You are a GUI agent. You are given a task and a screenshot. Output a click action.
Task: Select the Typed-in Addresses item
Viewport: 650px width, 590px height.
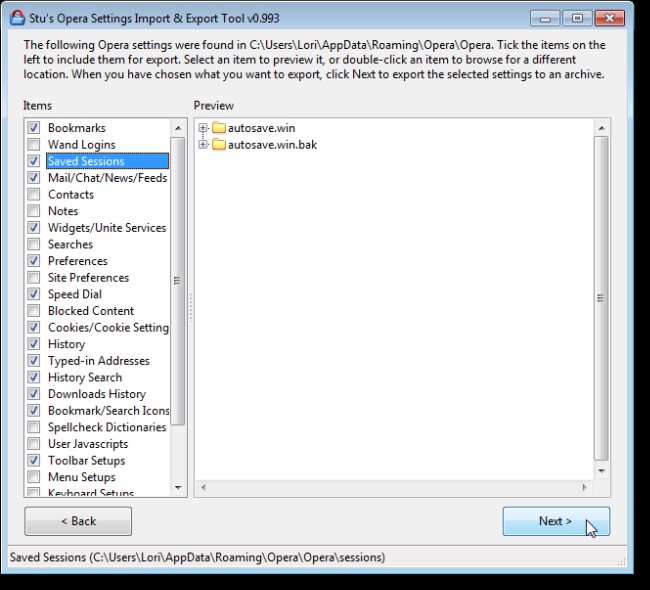pos(99,360)
